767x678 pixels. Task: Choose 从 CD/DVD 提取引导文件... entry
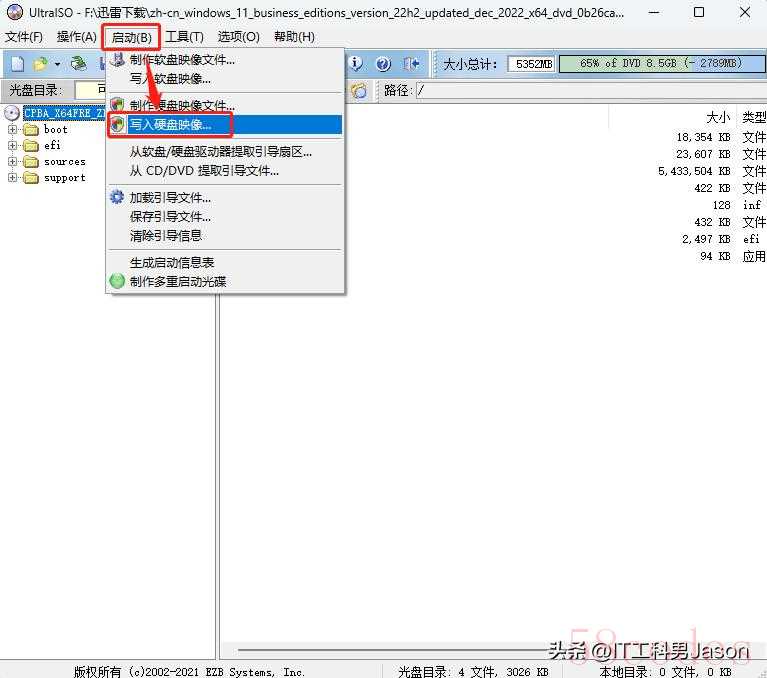[x=225, y=171]
